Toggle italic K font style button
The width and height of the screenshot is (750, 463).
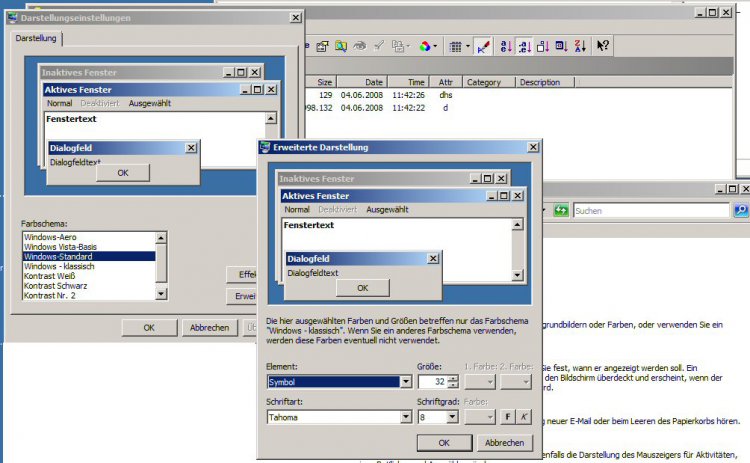pyautogui.click(x=523, y=416)
